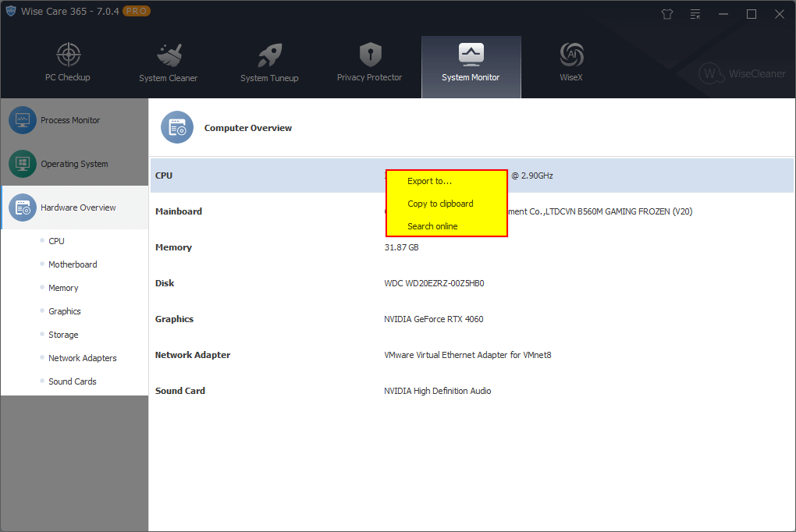This screenshot has width=796, height=532.
Task: Open the PC Checkup crosshair icon
Action: (x=68, y=55)
